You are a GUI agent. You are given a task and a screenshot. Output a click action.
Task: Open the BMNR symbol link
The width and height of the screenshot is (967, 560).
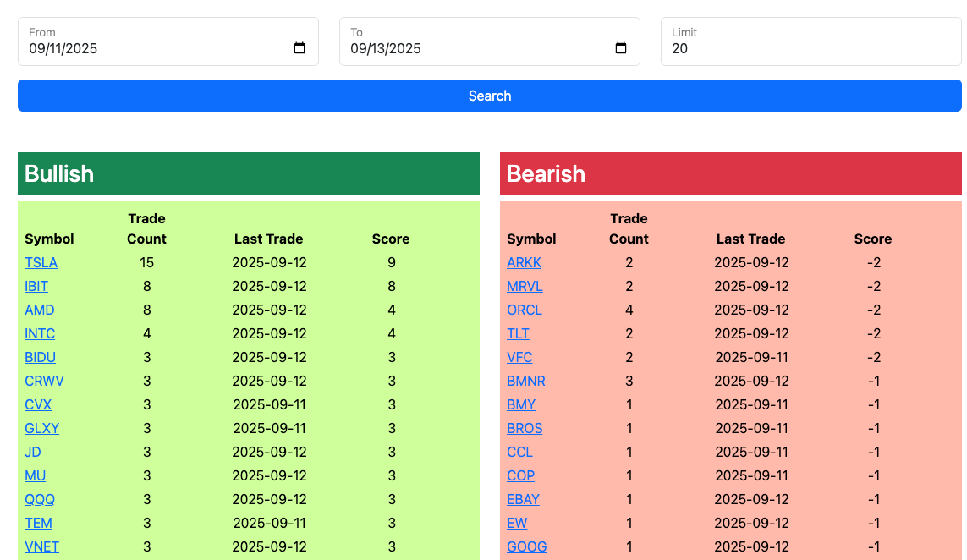point(526,382)
